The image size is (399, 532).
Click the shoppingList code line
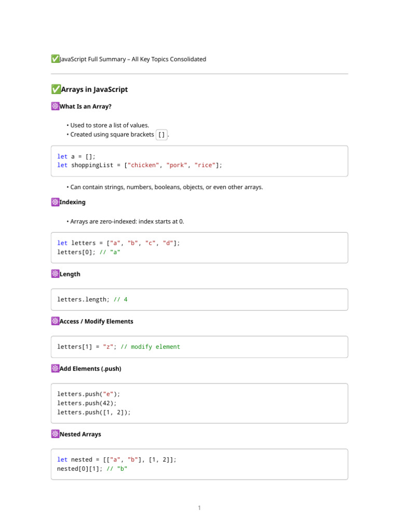click(139, 165)
